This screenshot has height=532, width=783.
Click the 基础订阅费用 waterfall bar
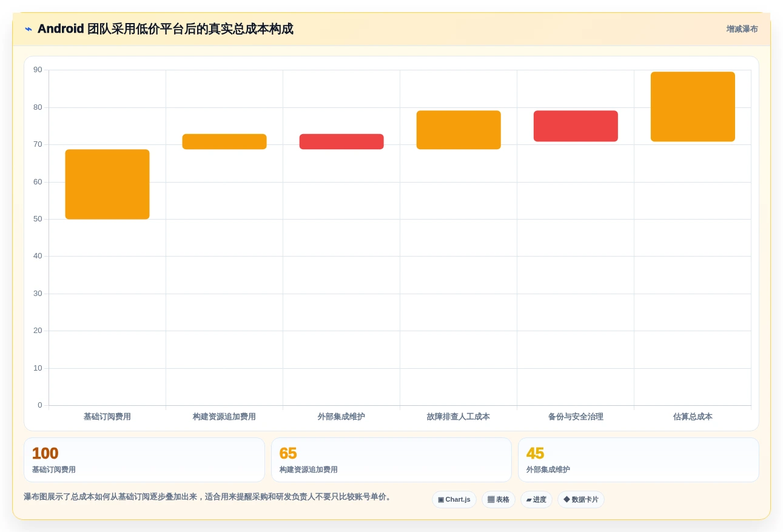pyautogui.click(x=107, y=184)
